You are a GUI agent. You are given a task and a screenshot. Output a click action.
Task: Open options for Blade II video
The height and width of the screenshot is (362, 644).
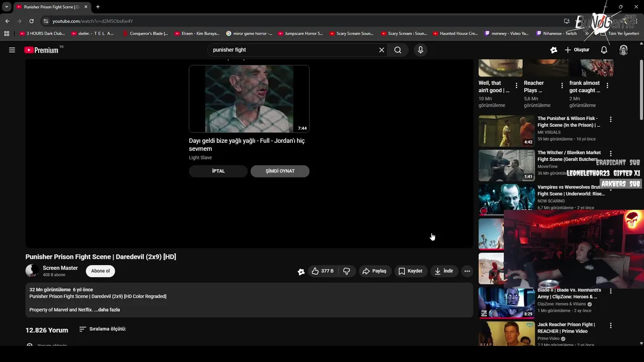(x=611, y=291)
